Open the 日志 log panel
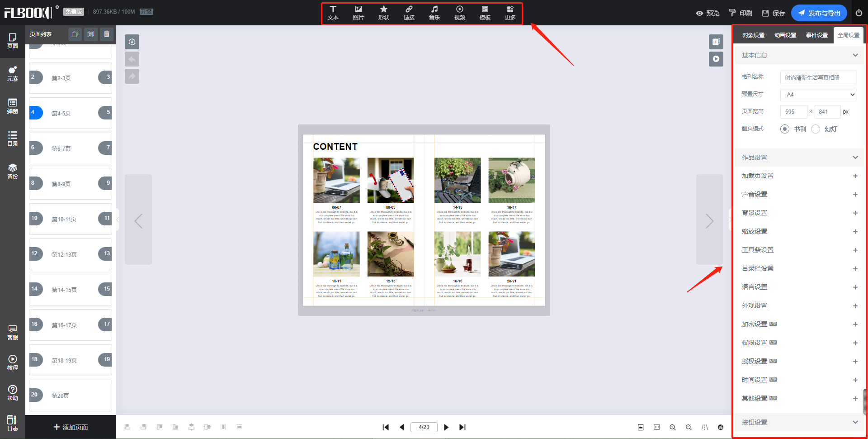 (13, 424)
